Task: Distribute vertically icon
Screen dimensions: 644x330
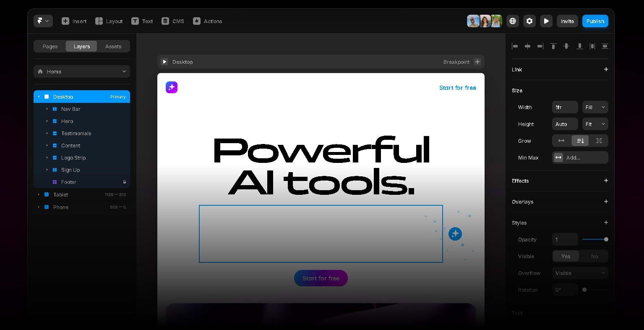Action: pos(605,46)
